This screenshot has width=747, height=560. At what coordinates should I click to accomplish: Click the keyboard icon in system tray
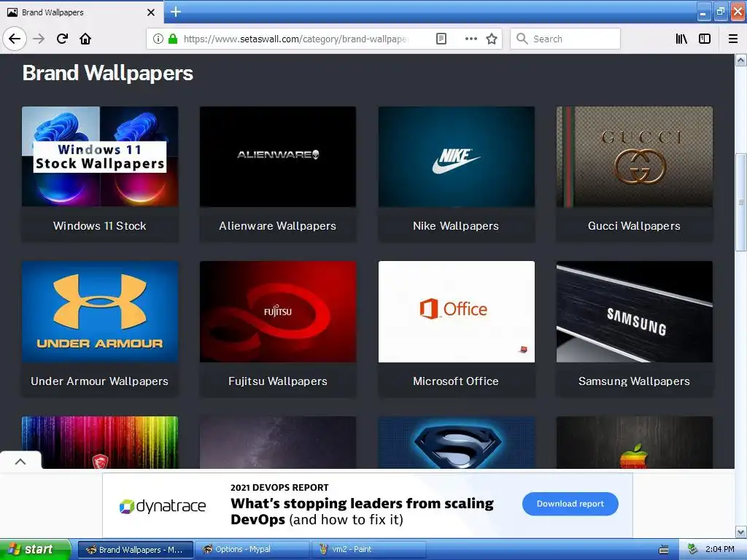tap(664, 550)
